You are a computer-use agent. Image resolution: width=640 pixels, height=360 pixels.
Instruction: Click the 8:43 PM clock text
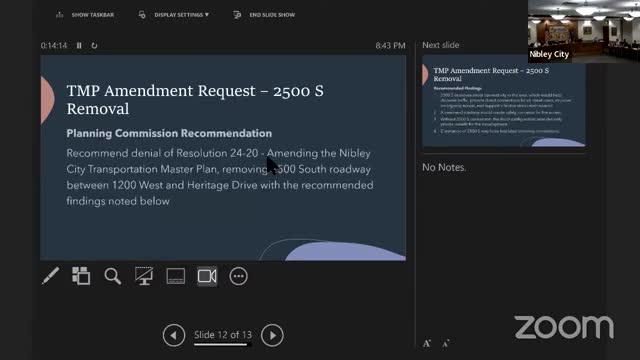click(391, 45)
